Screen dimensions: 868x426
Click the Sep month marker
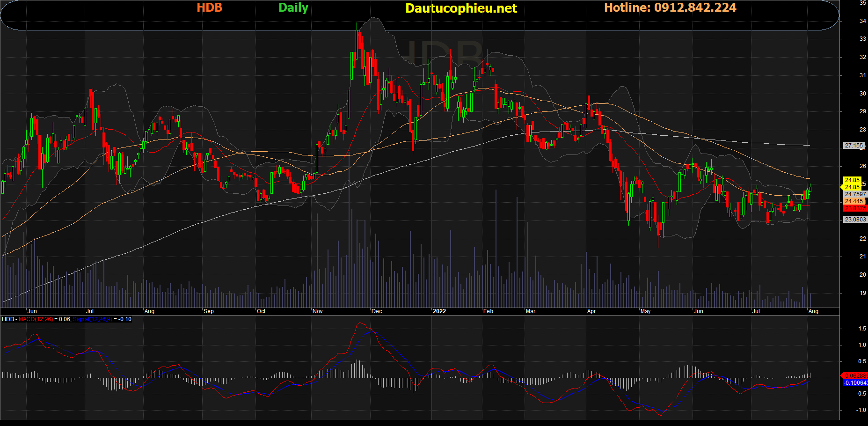point(209,311)
